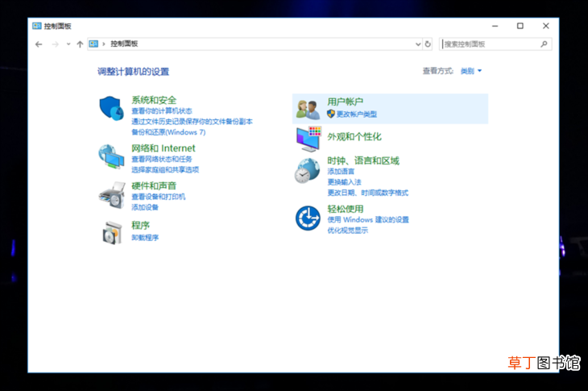Go up one level with up arrow
This screenshot has width=588, height=391.
(80, 44)
